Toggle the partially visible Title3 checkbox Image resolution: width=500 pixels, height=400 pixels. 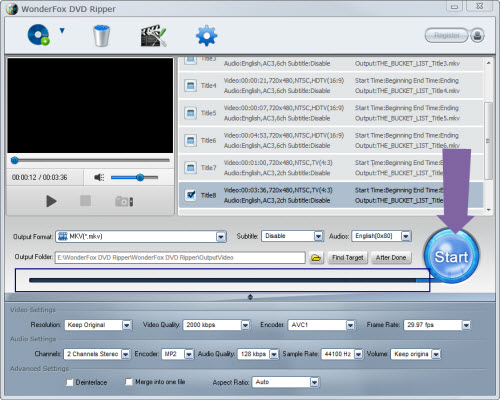pyautogui.click(x=190, y=60)
